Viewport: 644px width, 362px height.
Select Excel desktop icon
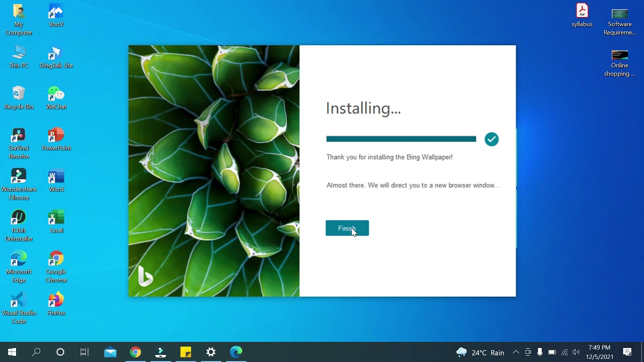(x=56, y=222)
